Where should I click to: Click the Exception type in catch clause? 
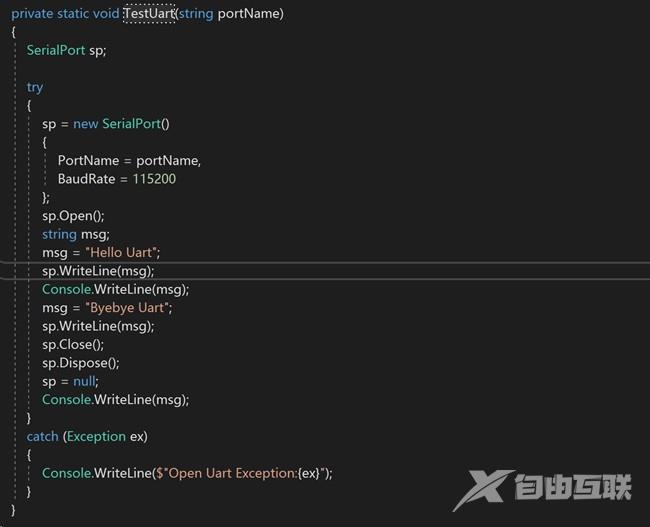coord(96,436)
